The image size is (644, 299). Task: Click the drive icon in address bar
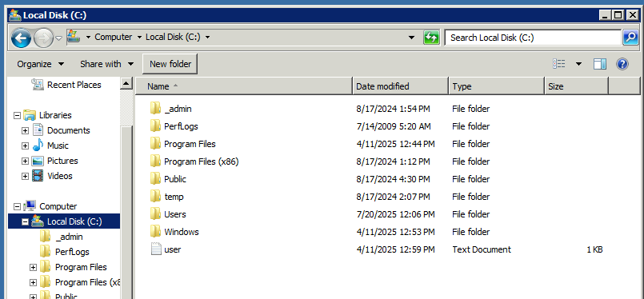tap(74, 36)
